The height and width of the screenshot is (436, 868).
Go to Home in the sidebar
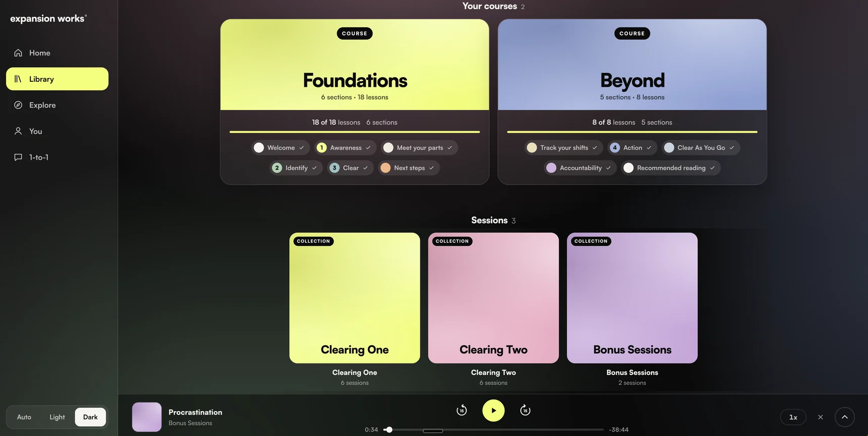[x=57, y=53]
